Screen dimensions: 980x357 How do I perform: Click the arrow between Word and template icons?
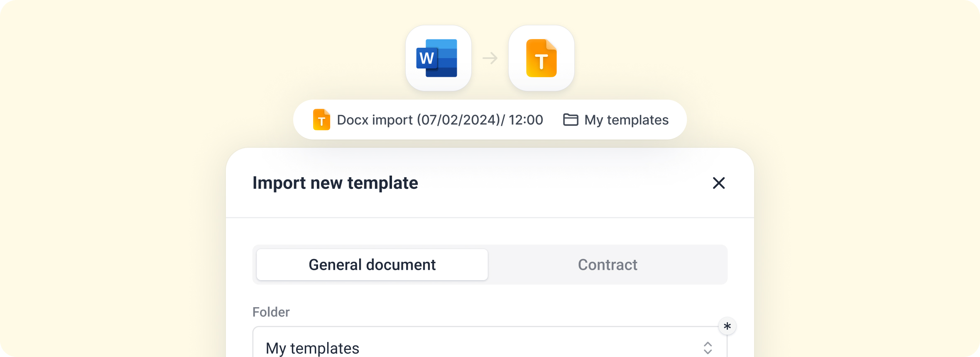490,58
